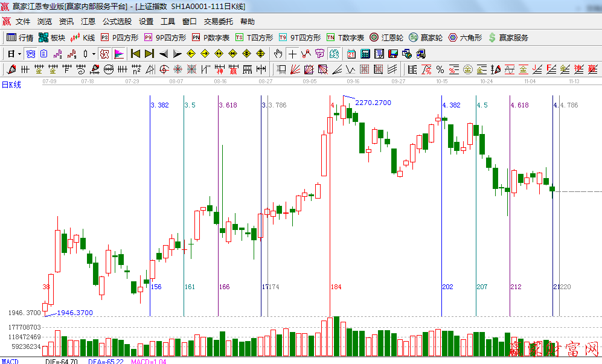The width and height of the screenshot is (602, 364).
Task: Open the 交易委托 menu
Action: coord(218,21)
